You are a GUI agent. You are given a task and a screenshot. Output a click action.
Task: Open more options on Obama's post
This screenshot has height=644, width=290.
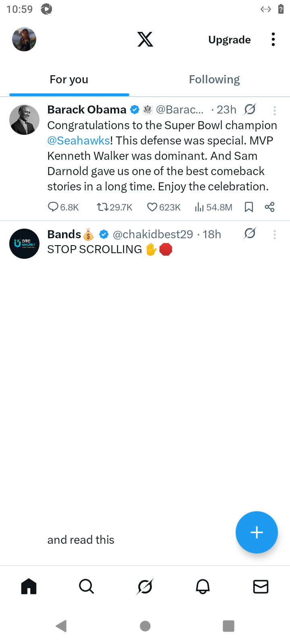tap(274, 110)
